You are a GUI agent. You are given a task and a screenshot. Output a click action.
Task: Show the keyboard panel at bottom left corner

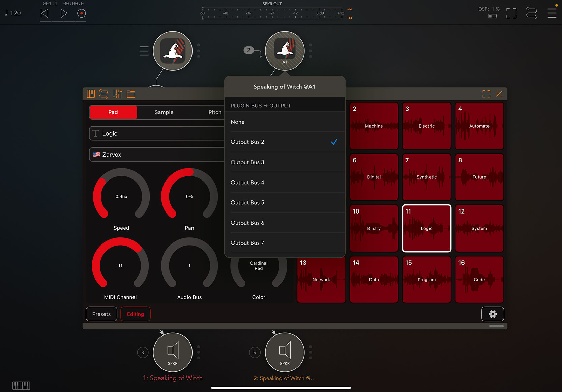point(21,385)
